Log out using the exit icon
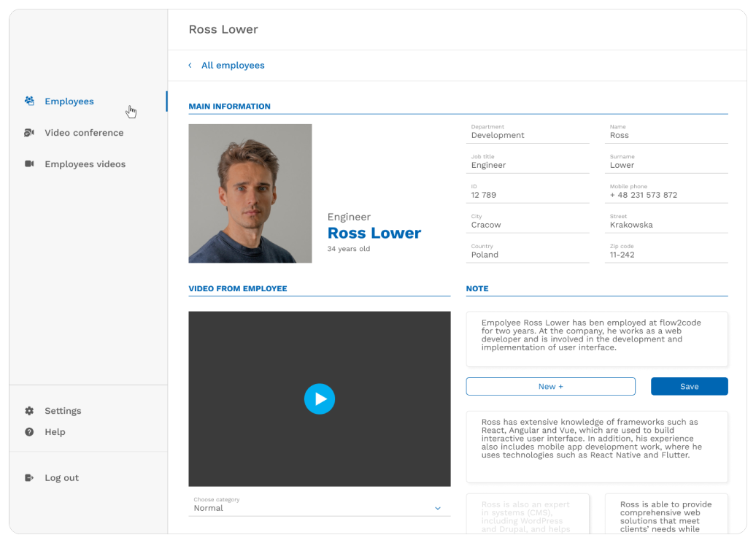This screenshot has height=543, width=756. 28,477
